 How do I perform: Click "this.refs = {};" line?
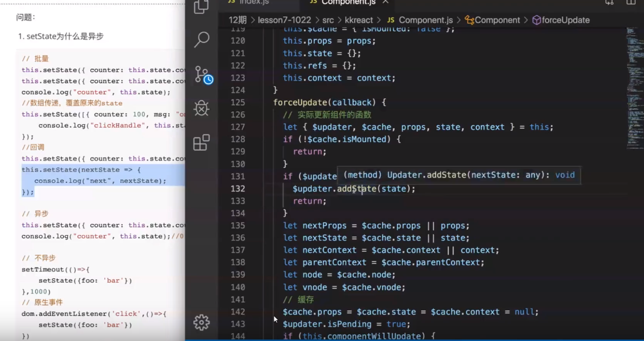click(x=320, y=65)
